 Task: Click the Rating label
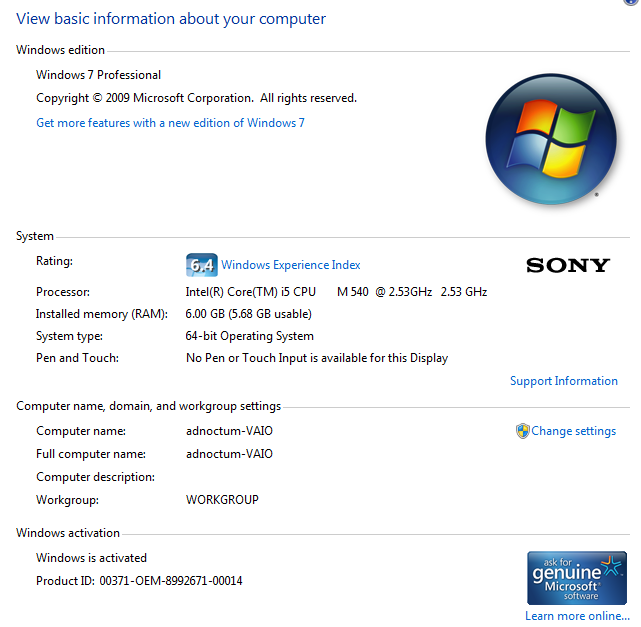click(54, 261)
